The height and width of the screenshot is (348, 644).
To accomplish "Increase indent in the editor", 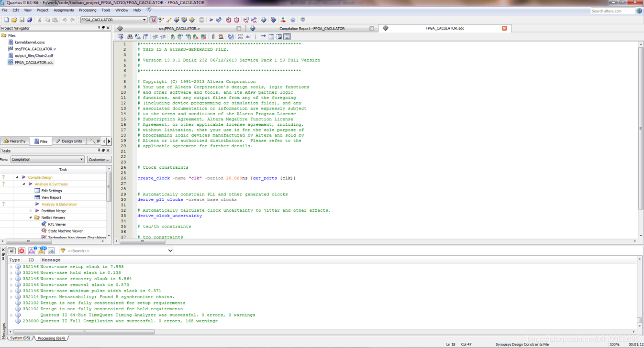I will [x=155, y=37].
